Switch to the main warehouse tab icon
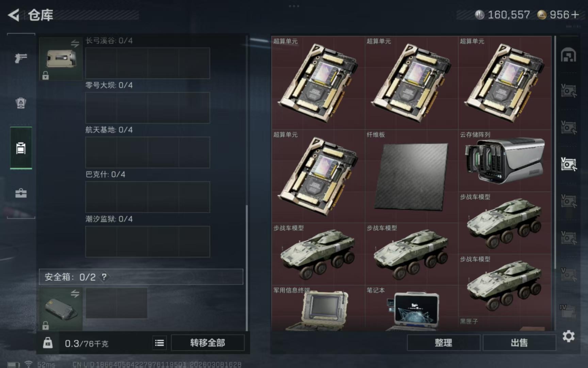588x368 pixels. tap(568, 55)
